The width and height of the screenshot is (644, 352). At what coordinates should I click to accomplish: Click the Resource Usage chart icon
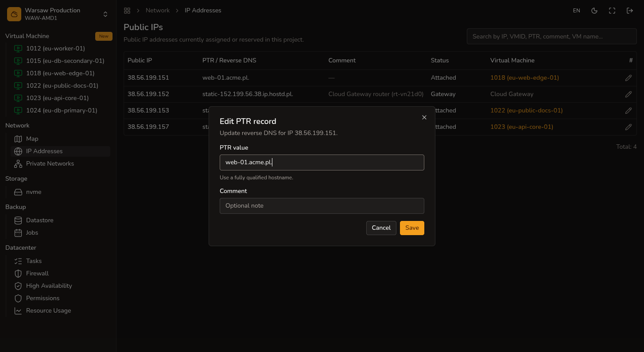18,310
